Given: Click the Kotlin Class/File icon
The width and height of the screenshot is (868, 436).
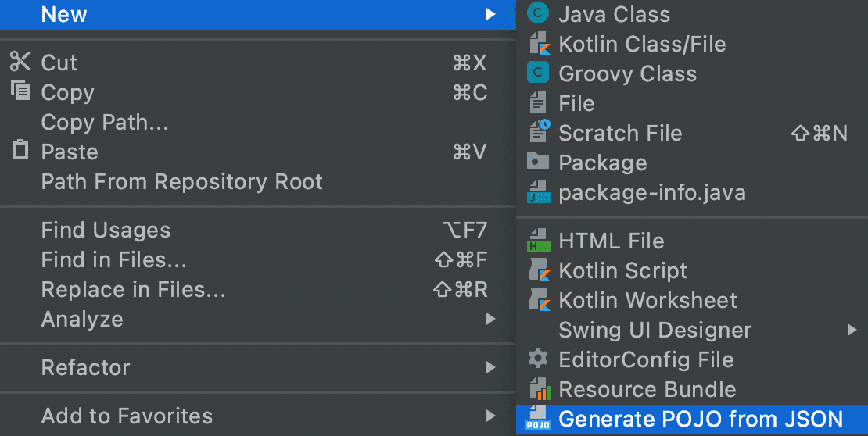Looking at the screenshot, I should pyautogui.click(x=539, y=44).
